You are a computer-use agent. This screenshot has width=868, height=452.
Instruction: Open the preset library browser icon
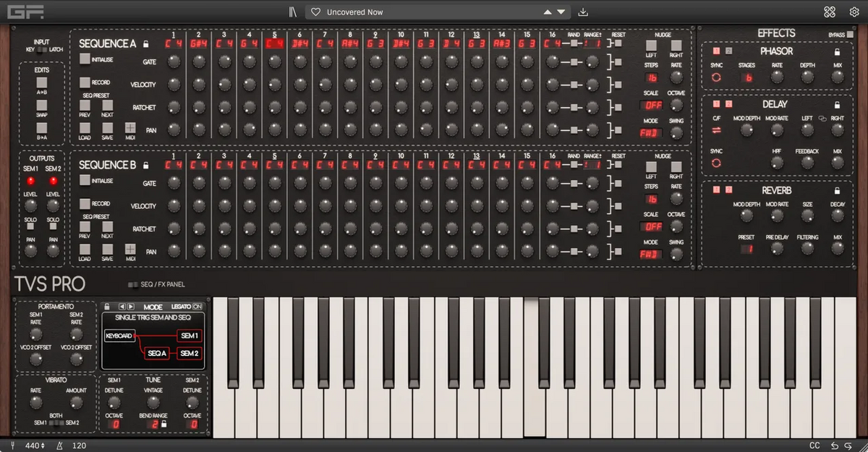point(292,11)
